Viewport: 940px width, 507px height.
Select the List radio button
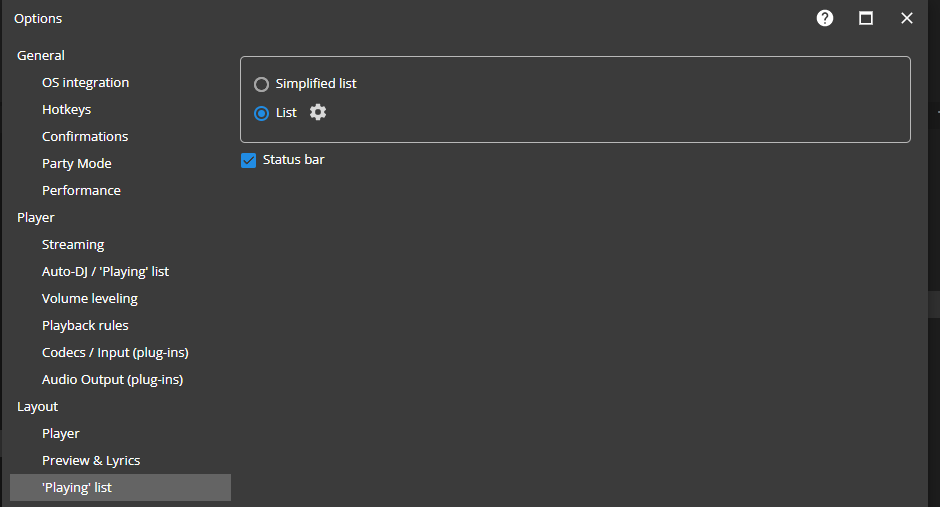(x=262, y=113)
